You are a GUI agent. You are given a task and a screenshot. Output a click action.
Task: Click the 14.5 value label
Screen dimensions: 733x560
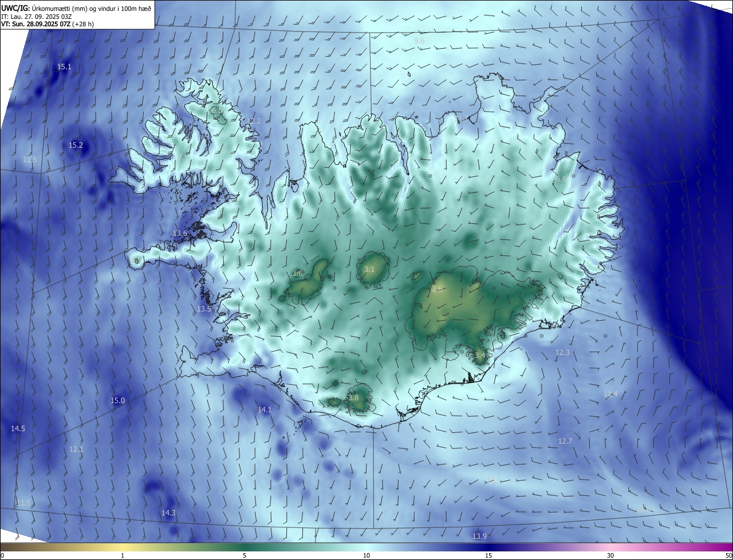(18, 429)
